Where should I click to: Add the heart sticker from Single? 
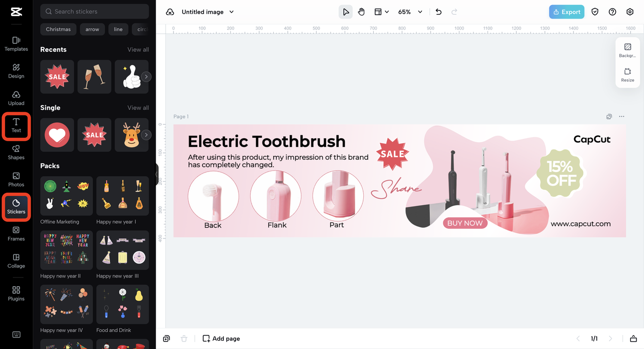tap(57, 135)
